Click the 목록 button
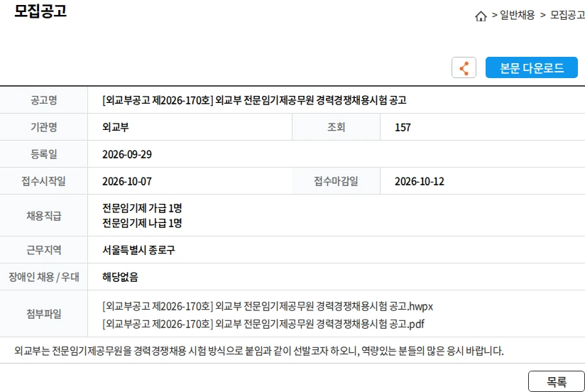 coord(557,381)
